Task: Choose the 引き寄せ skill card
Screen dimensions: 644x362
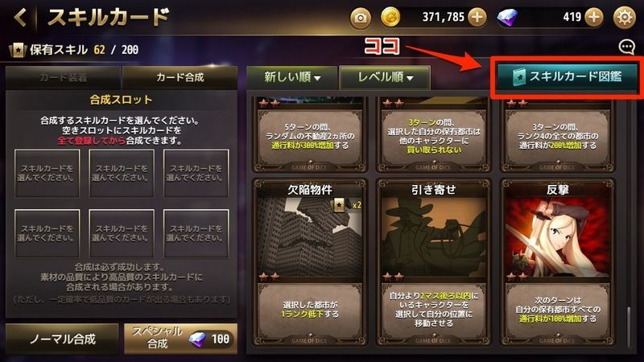Action: coord(434,262)
